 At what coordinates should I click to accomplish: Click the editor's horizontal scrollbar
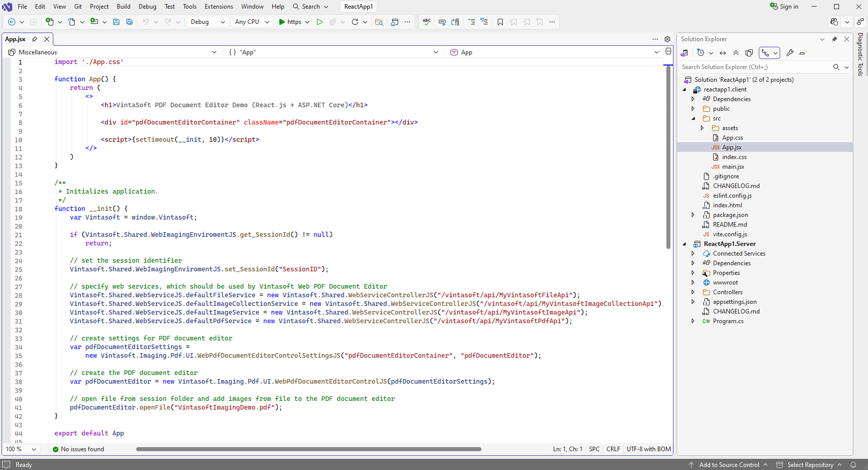click(x=308, y=449)
